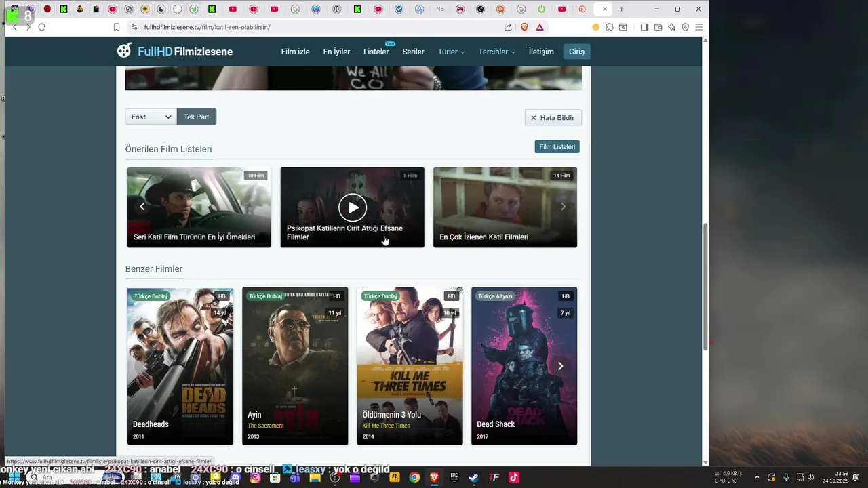Open Brave browser taskbar icon
Image resolution: width=868 pixels, height=488 pixels.
coord(434,477)
